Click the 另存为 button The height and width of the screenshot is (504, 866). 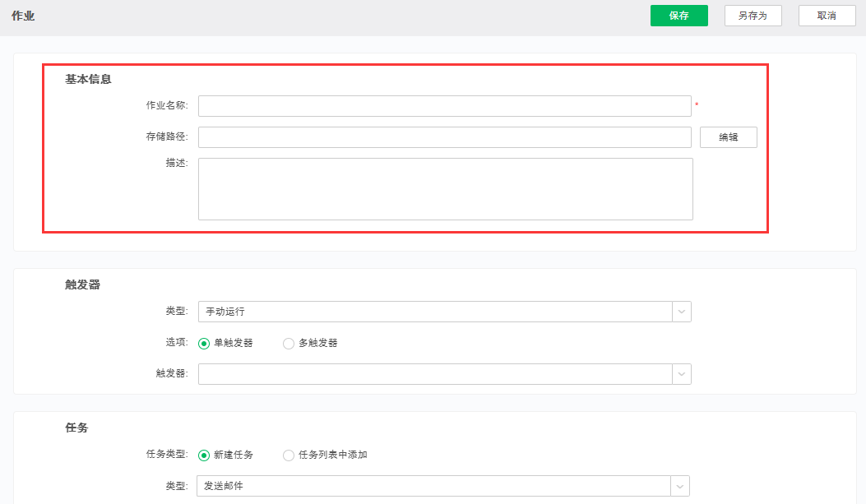pos(753,16)
